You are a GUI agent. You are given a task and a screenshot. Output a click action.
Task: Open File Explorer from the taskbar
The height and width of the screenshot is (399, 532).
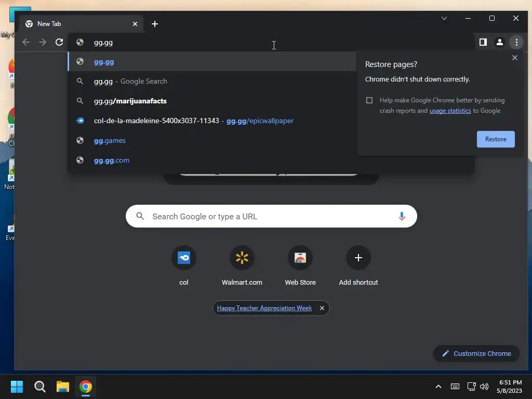point(63,387)
